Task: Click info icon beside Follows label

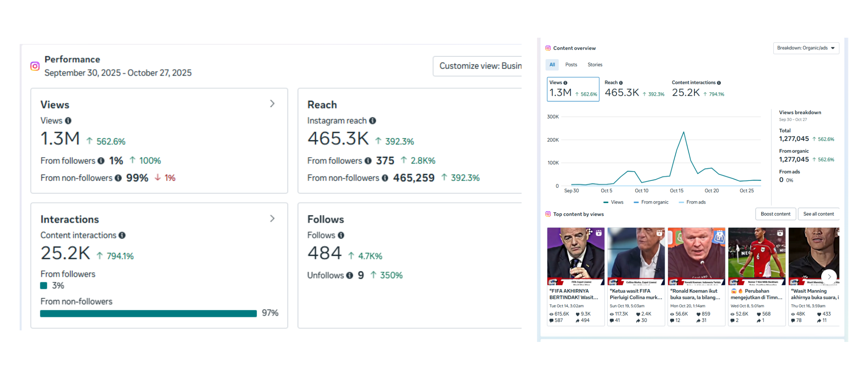Action: click(341, 235)
